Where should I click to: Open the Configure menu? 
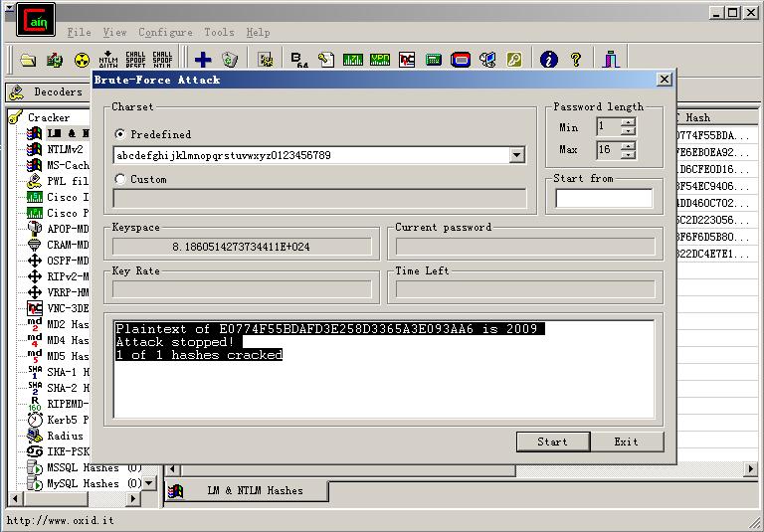coord(165,32)
